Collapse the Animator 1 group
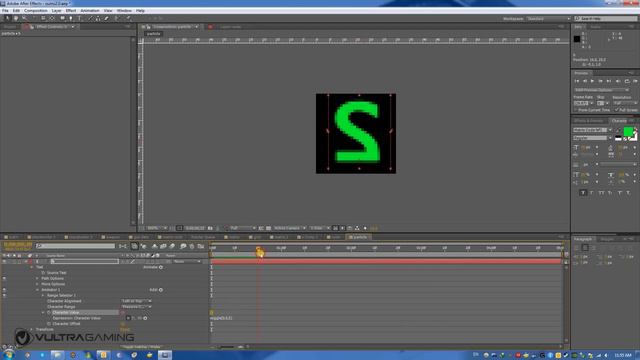This screenshot has height=360, width=640. (38, 290)
